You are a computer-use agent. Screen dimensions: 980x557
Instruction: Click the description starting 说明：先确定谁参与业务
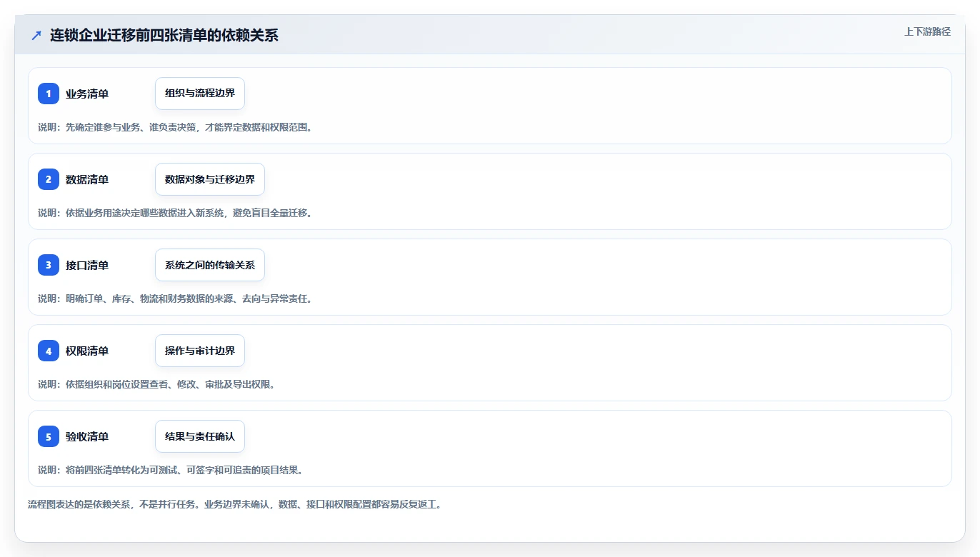click(x=175, y=127)
